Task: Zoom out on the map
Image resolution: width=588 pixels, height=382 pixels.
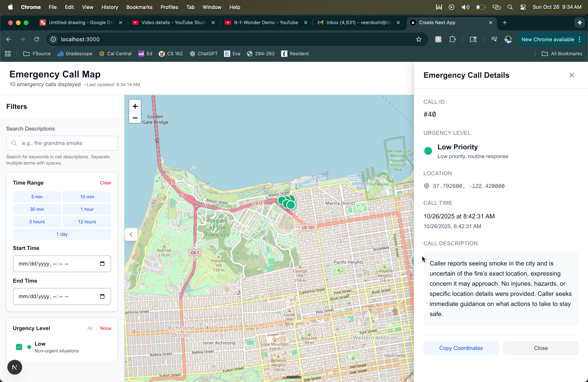Action: point(135,118)
